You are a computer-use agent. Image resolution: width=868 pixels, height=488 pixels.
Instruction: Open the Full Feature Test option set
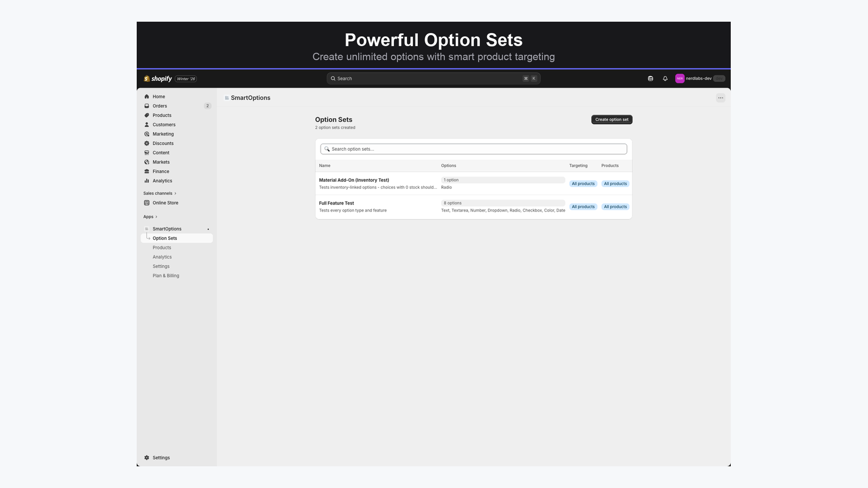pyautogui.click(x=336, y=203)
